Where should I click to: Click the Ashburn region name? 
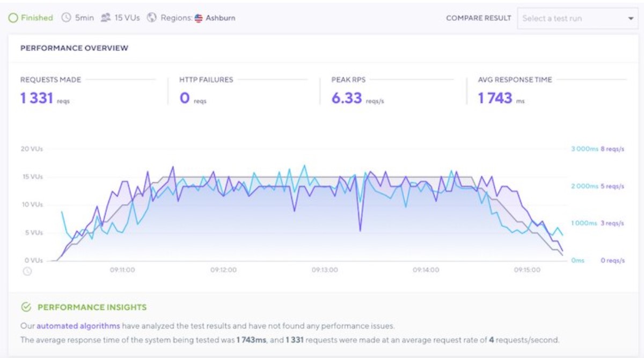click(x=221, y=18)
